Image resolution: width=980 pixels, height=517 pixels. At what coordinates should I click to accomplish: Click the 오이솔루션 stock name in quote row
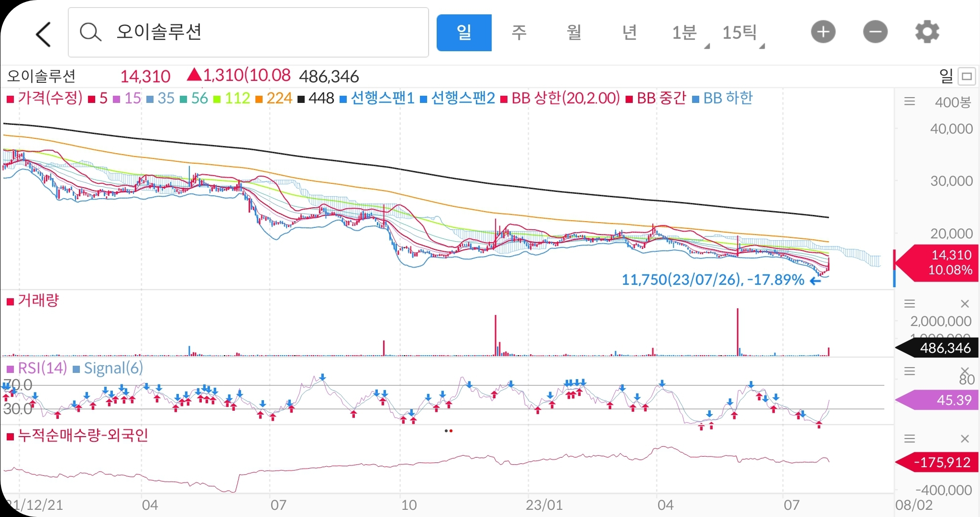click(41, 76)
